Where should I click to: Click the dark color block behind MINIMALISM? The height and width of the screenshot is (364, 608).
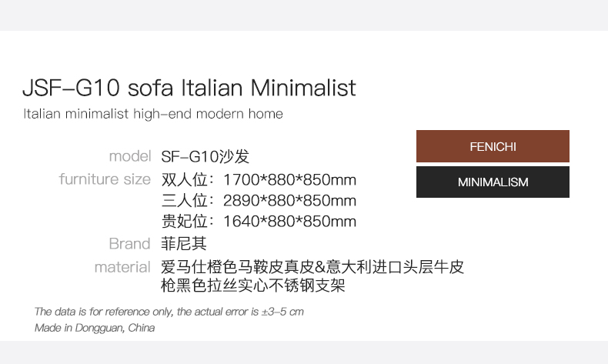(x=493, y=182)
